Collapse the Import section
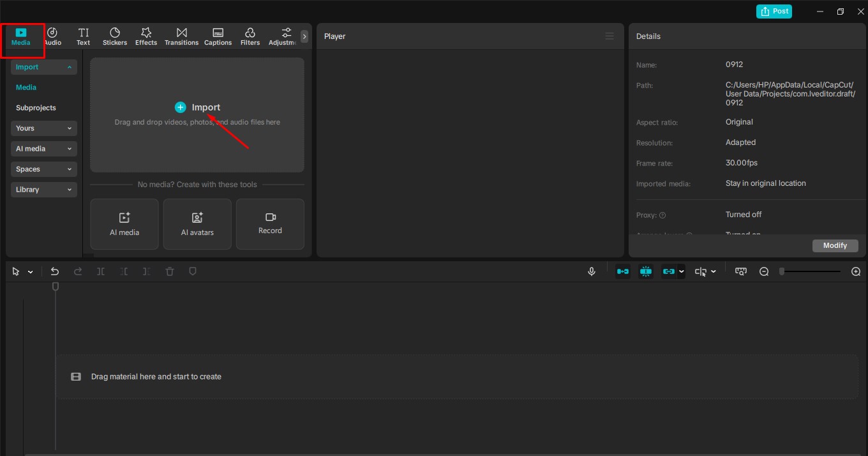Screen dimensions: 868x456 point(43,66)
